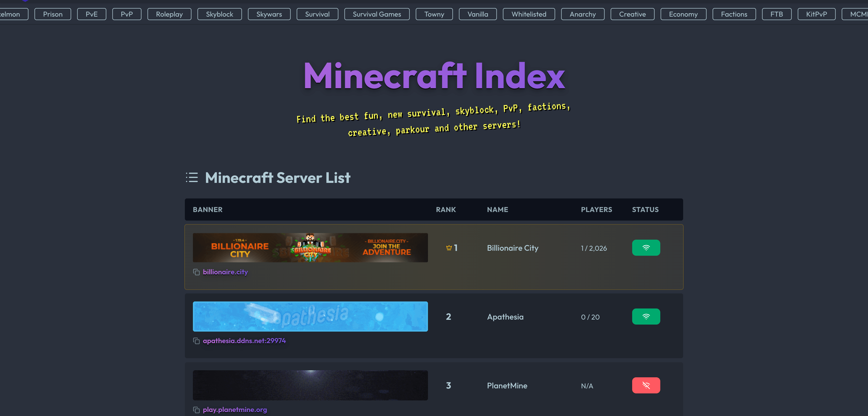Click the NAME column header
868x416 pixels.
point(497,209)
